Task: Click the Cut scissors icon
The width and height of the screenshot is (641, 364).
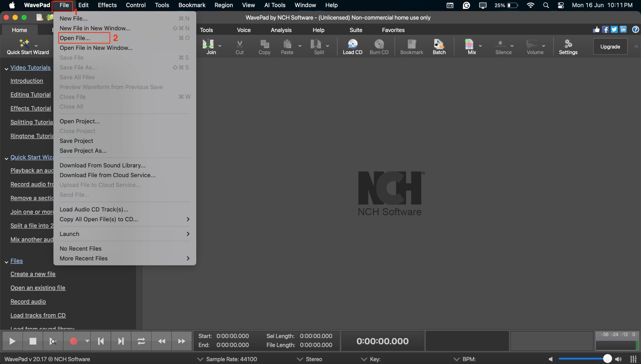Action: (x=239, y=44)
